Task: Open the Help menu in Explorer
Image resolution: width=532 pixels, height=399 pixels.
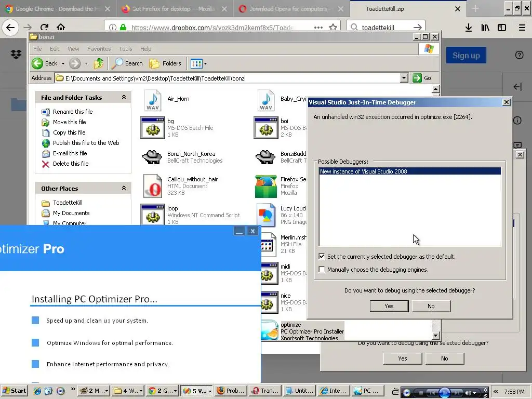Action: coord(145,49)
